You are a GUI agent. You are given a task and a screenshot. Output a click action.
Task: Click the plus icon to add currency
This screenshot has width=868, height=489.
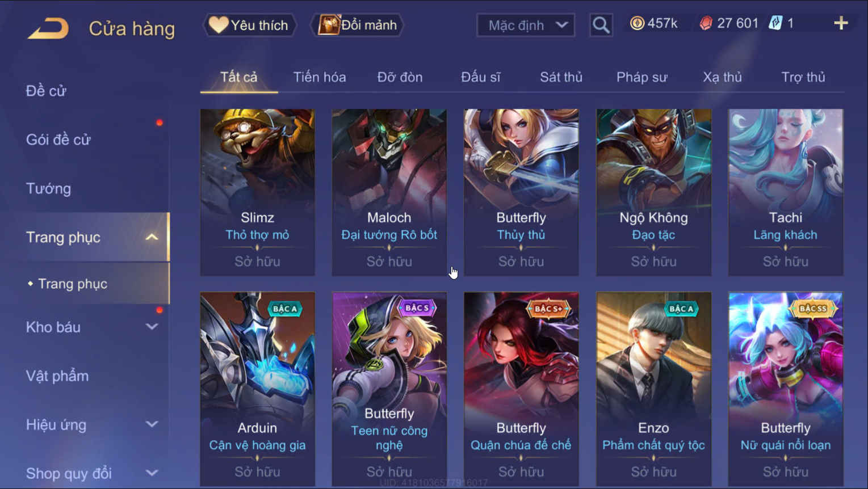point(841,23)
